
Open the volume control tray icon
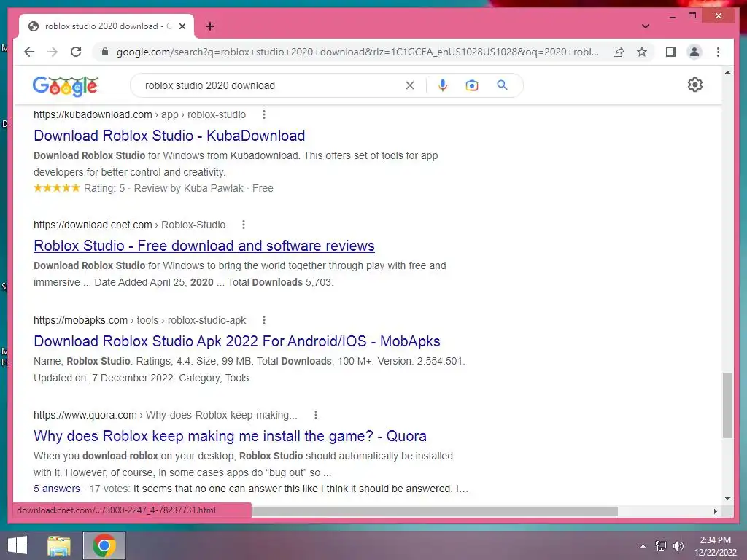(x=678, y=546)
